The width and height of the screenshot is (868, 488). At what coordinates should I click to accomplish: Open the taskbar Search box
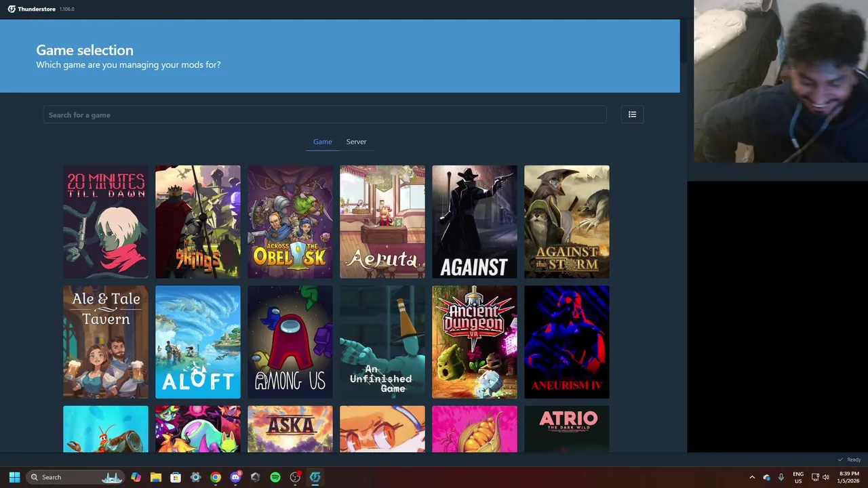point(75,477)
